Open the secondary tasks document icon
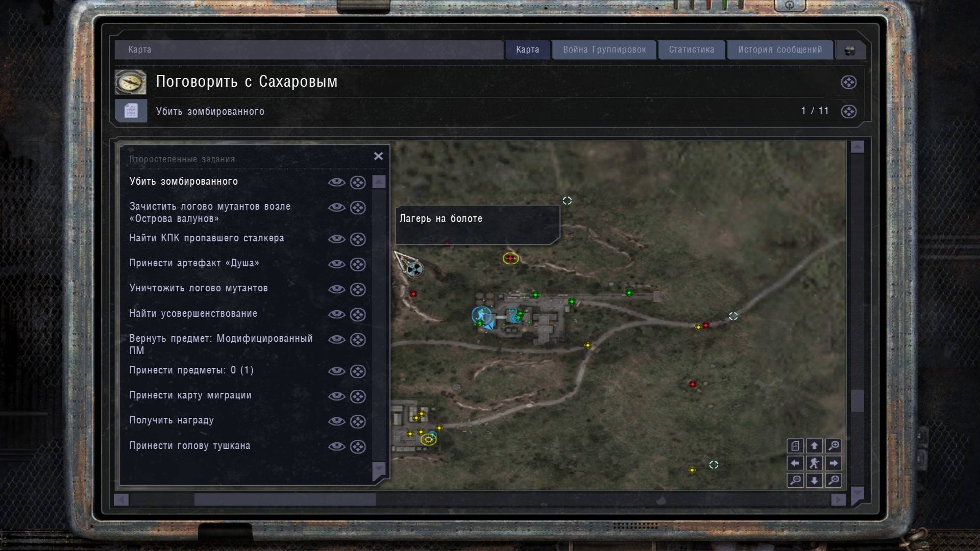The image size is (980, 551). pos(131,111)
